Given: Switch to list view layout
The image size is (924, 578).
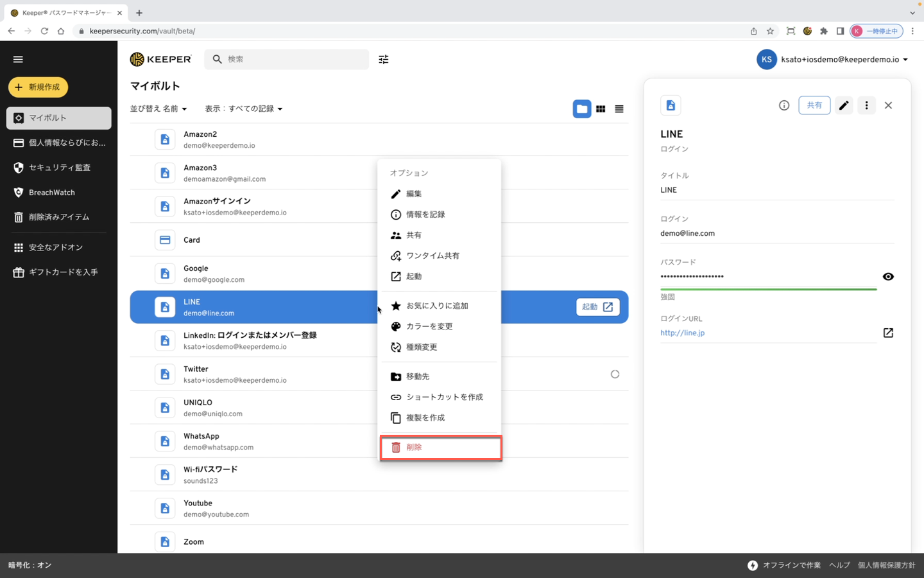Looking at the screenshot, I should [619, 109].
